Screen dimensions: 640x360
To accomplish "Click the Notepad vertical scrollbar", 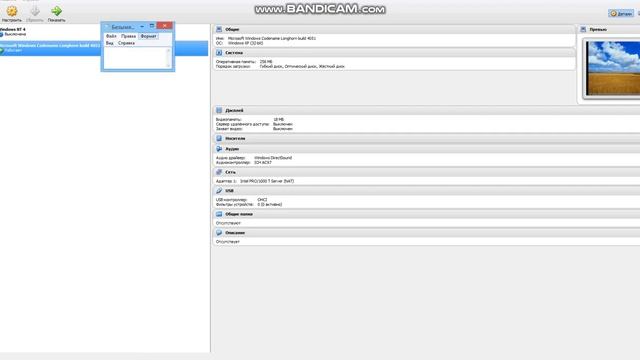I will [x=168, y=58].
